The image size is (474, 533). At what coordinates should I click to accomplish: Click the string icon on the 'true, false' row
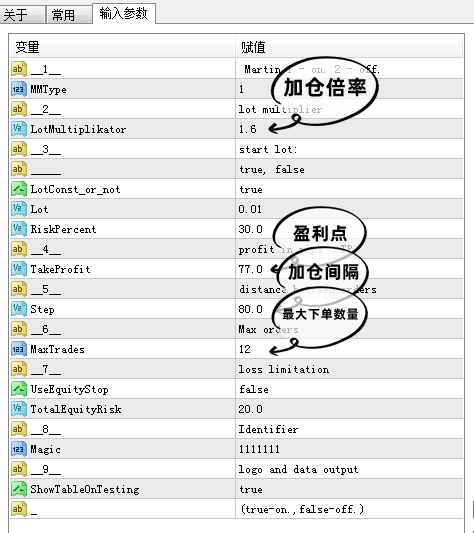pos(19,169)
